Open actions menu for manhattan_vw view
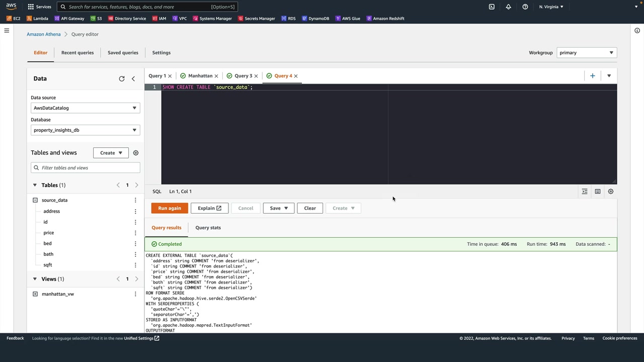The height and width of the screenshot is (362, 644). click(135, 294)
